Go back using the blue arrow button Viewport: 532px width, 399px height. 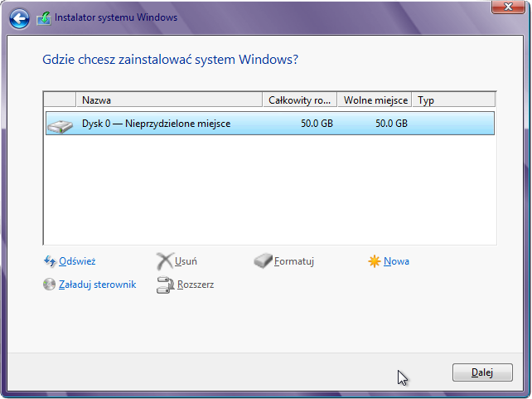(x=19, y=18)
